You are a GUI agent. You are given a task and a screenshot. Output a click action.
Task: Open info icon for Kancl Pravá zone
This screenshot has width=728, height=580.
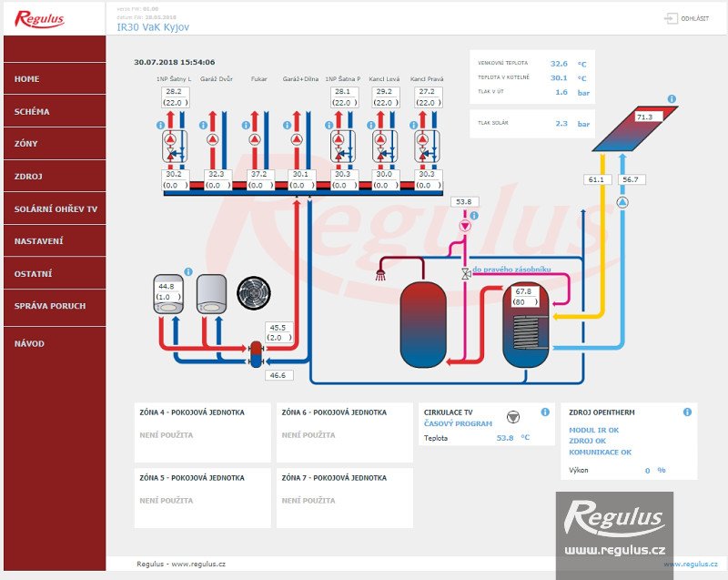[413, 126]
